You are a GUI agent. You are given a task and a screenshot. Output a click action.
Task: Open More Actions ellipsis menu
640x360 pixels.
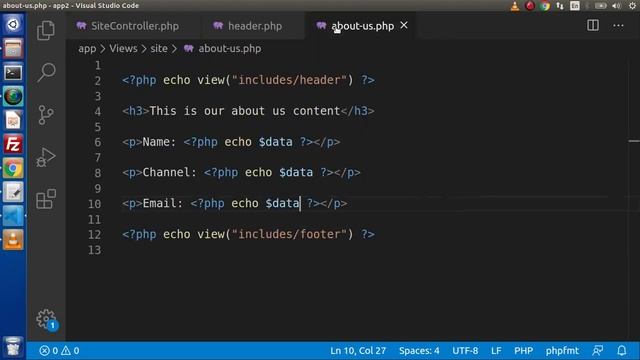618,26
